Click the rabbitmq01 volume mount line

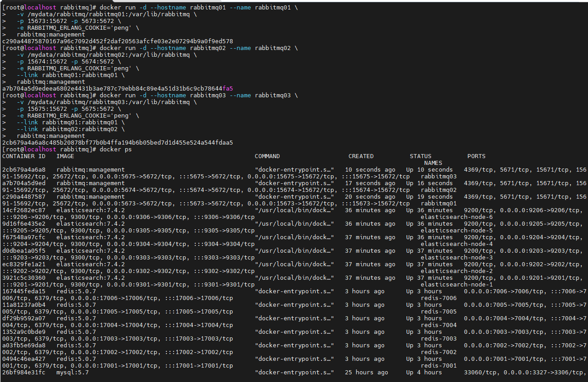click(107, 14)
